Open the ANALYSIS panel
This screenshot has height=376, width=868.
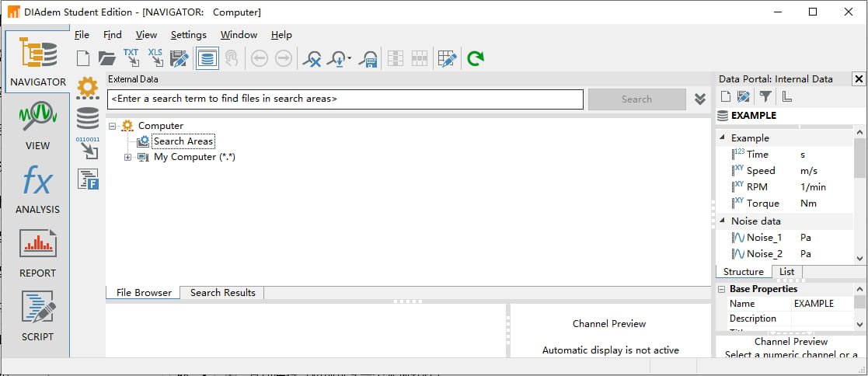pos(37,190)
